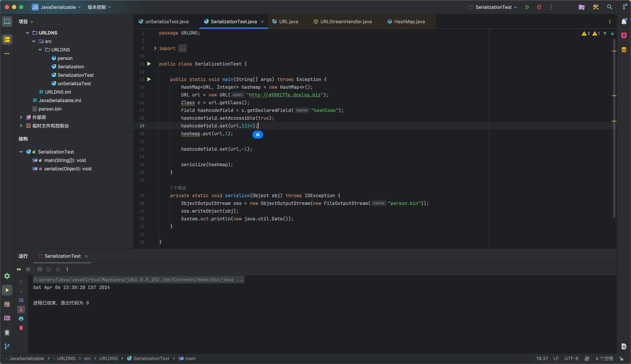Image resolution: width=631 pixels, height=364 pixels.
Task: Open Problems alarm tool window icon
Action: pyautogui.click(x=7, y=332)
